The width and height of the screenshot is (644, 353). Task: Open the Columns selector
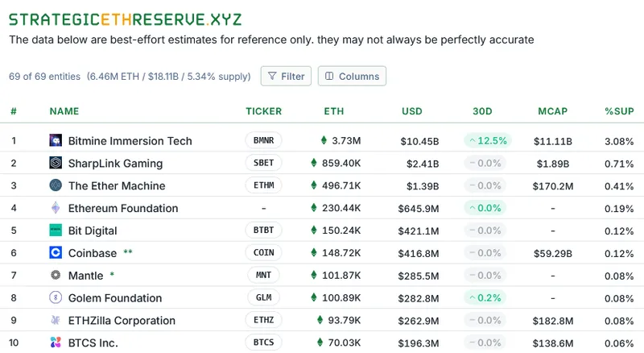(x=352, y=77)
